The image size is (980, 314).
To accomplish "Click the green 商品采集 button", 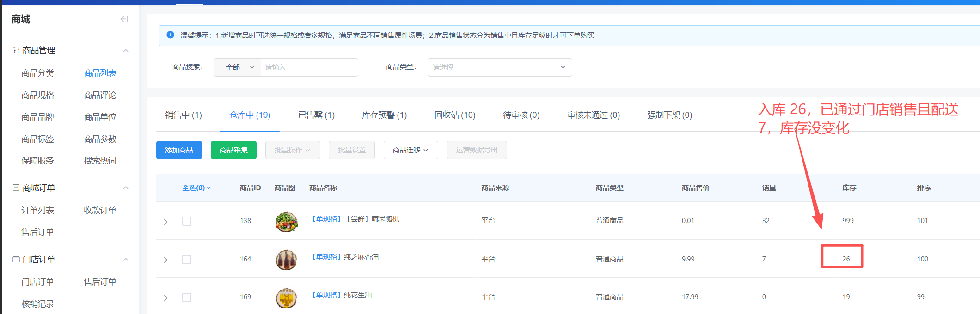I will click(x=233, y=150).
